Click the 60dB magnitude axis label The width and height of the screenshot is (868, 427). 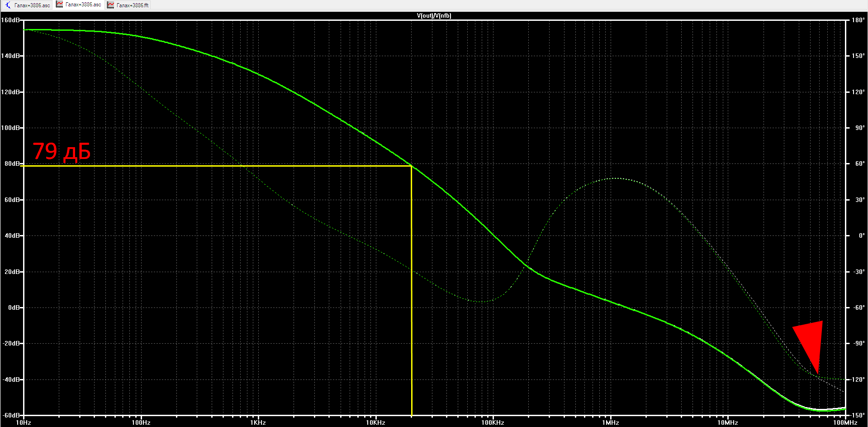pyautogui.click(x=12, y=200)
